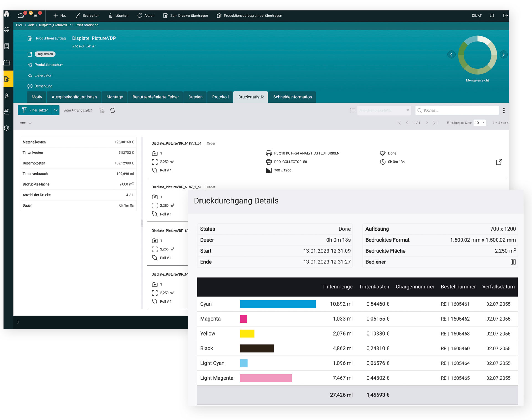Switch to the Schneideinformation tab

[x=292, y=97]
